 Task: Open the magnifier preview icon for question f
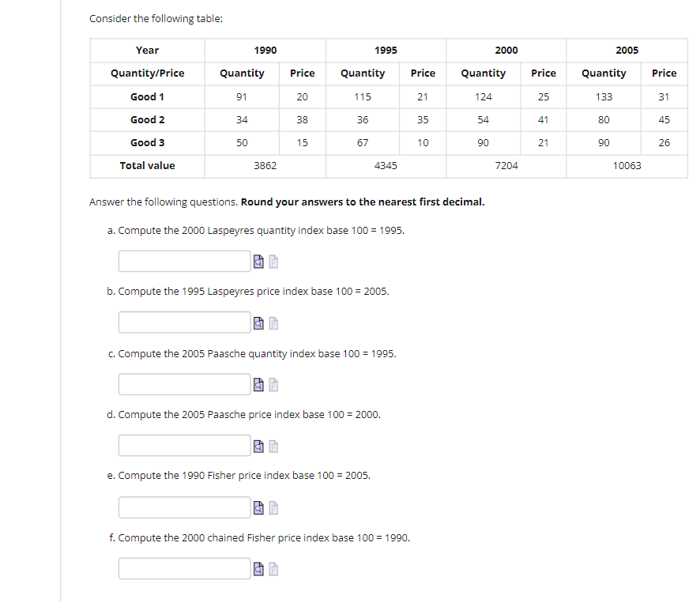point(258,569)
